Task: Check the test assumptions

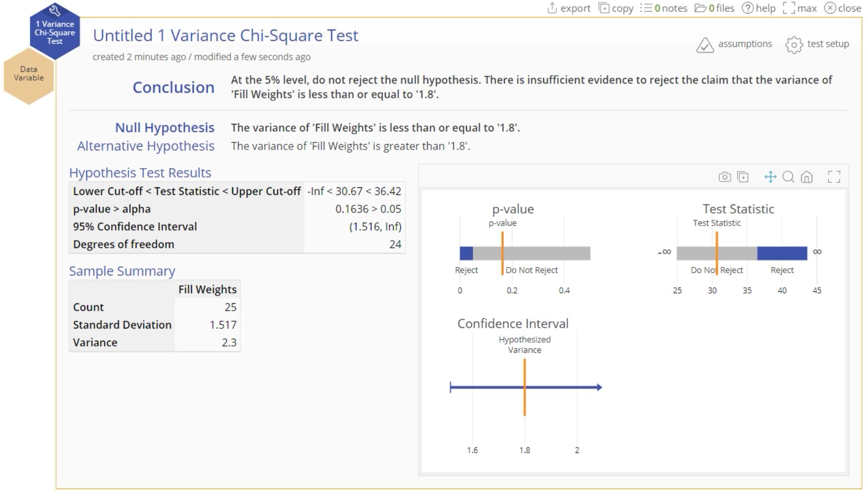Action: 734,44
